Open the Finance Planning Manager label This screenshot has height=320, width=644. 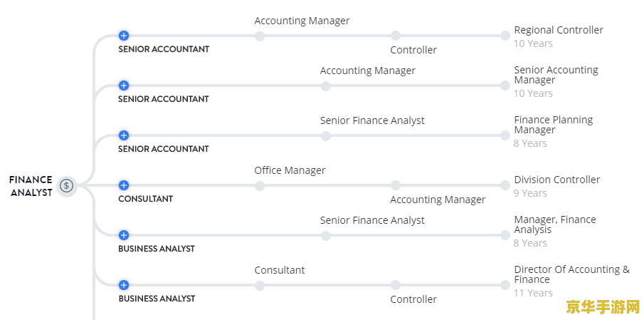pos(553,125)
